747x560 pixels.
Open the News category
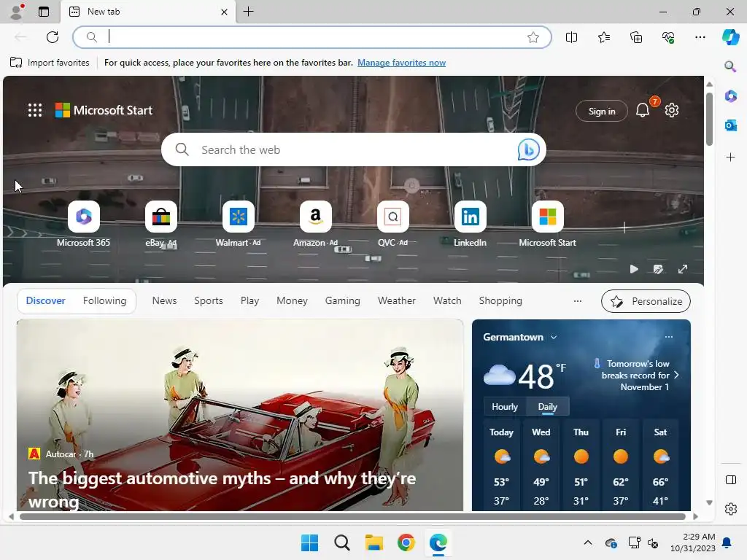[x=164, y=301]
